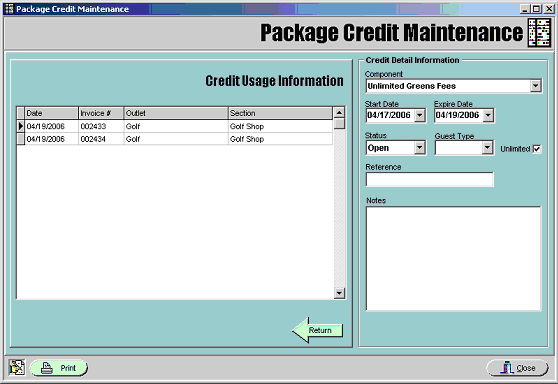
Task: Click Golf outlet cell in 002433 row
Action: coord(176,126)
